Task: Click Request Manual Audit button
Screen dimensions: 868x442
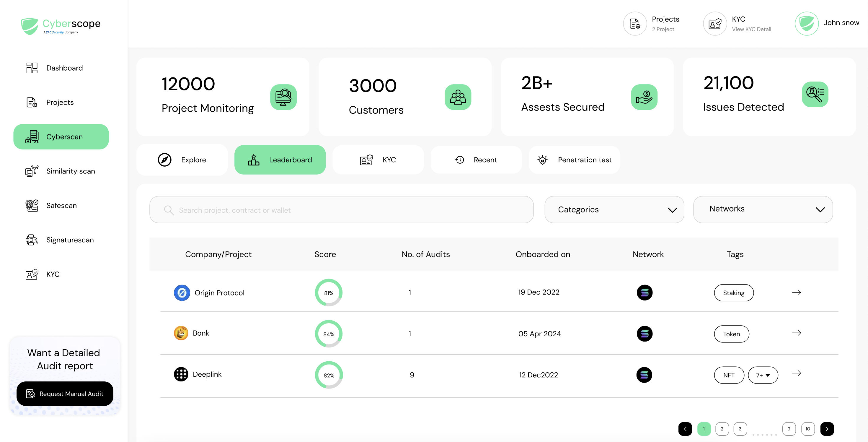Action: (65, 394)
